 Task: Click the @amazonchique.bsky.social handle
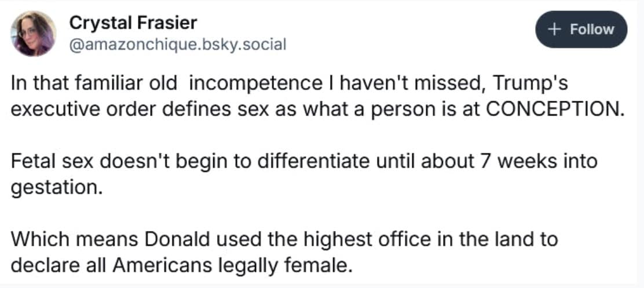(177, 45)
